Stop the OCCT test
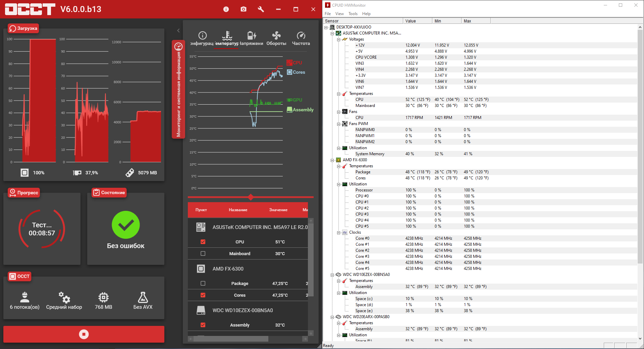This screenshot has width=644, height=349. click(84, 334)
